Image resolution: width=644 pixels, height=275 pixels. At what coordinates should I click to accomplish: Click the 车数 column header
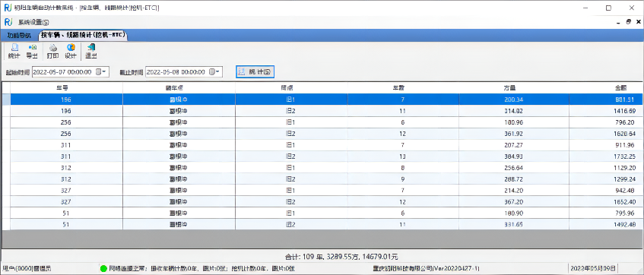(403, 88)
